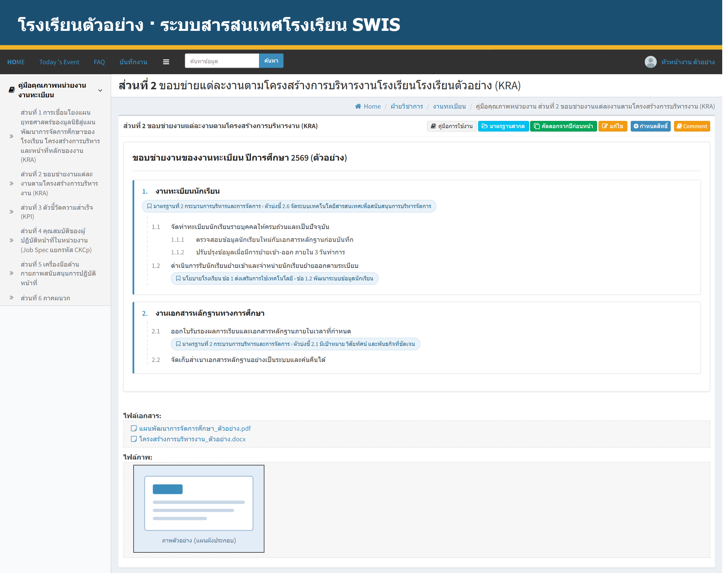Collapse the คู่มือคุณภาพหน่วยงาน sidebar chevron

click(100, 90)
